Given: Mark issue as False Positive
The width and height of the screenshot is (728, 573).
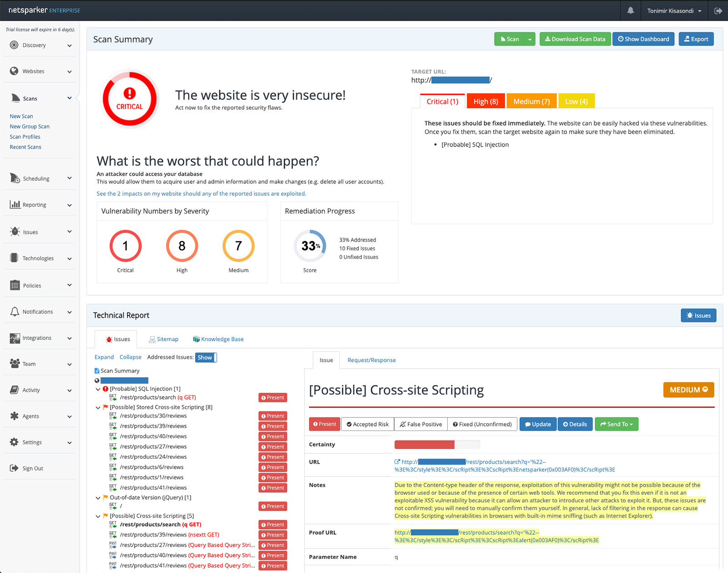Looking at the screenshot, I should (x=421, y=424).
